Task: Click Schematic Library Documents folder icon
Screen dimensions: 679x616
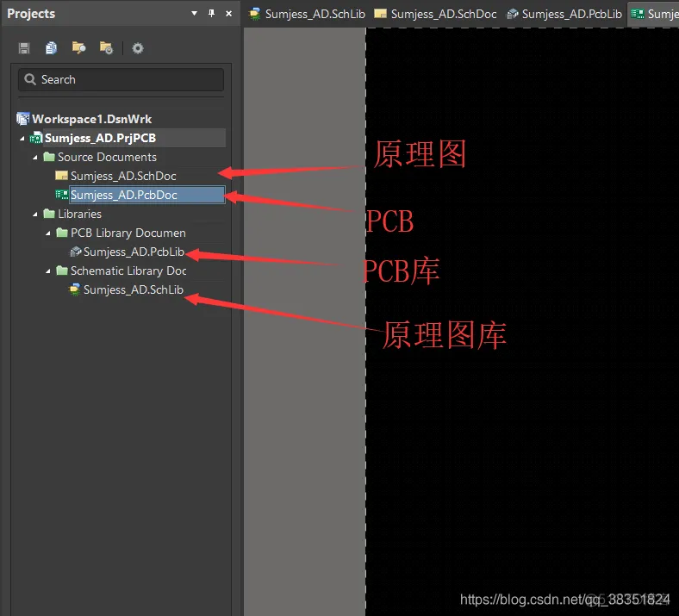Action: pyautogui.click(x=62, y=271)
